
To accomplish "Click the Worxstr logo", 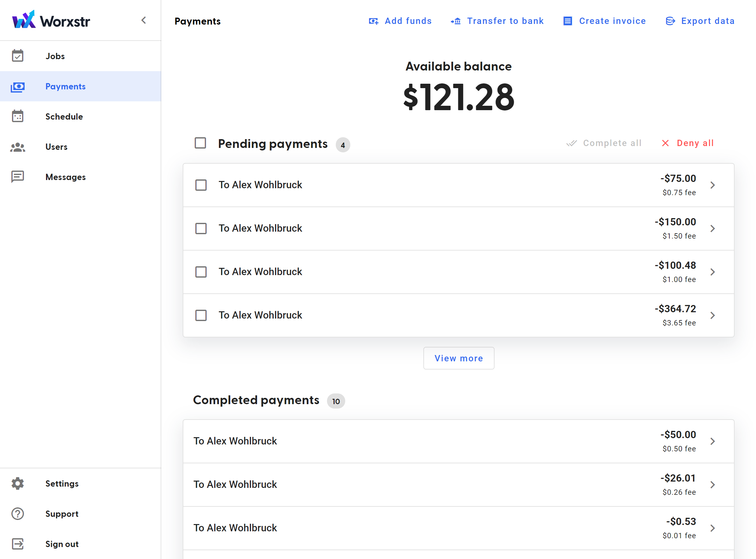I will coord(51,20).
